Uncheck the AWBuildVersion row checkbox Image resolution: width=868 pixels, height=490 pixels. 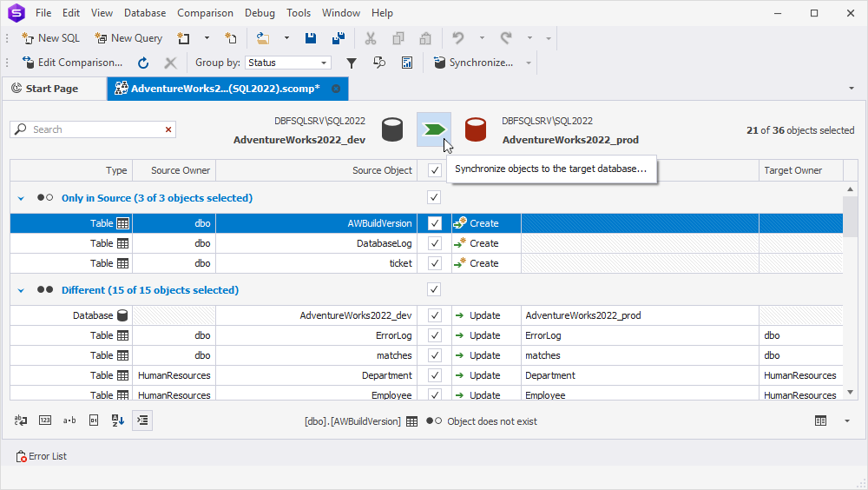pyautogui.click(x=435, y=223)
